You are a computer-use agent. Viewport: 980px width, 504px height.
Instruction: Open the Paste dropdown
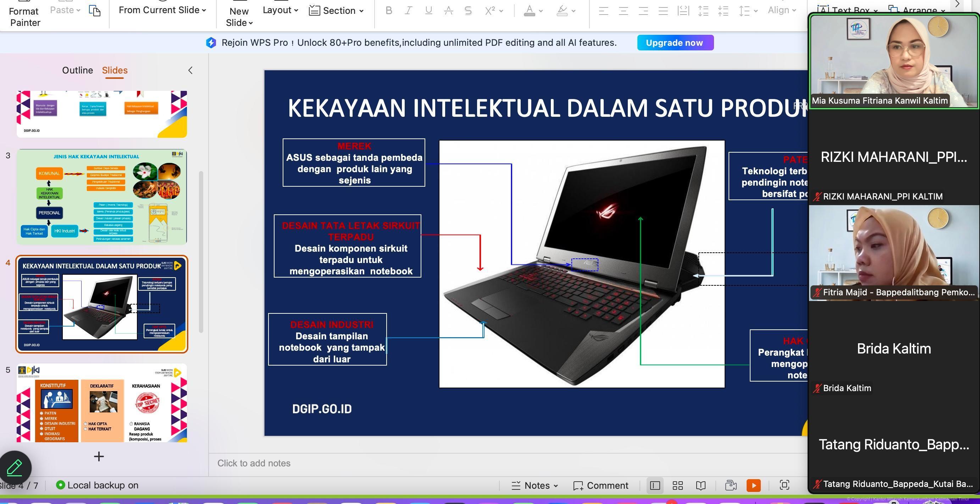(65, 10)
